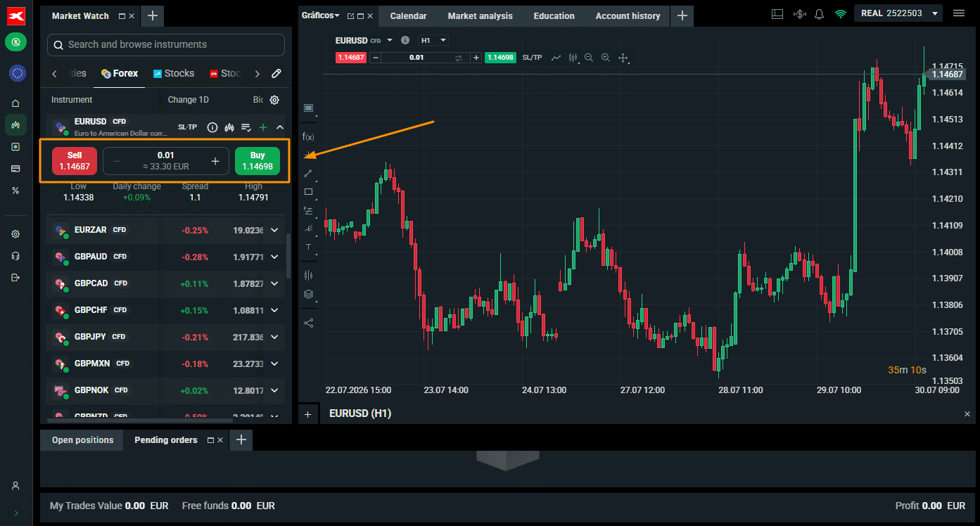Viewport: 980px width, 526px height.
Task: Toggle SL-TP in EURUSD Market Watch row
Action: click(187, 127)
